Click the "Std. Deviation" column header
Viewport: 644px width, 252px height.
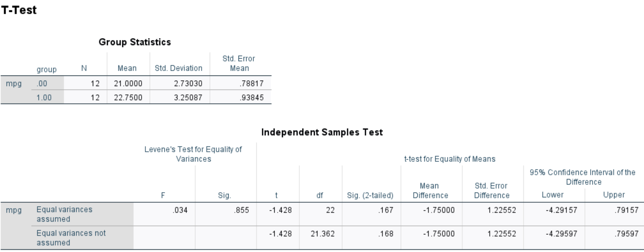[178, 68]
